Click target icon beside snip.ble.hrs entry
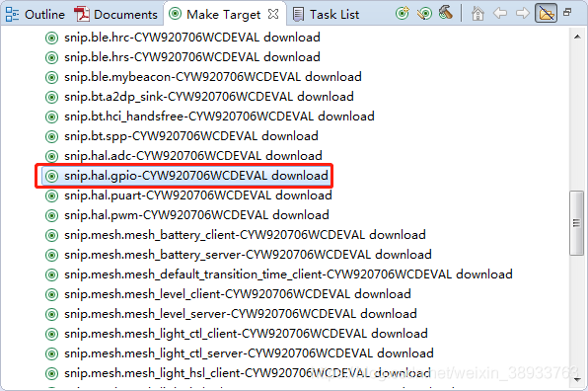This screenshot has height=391, width=588. pos(51,58)
